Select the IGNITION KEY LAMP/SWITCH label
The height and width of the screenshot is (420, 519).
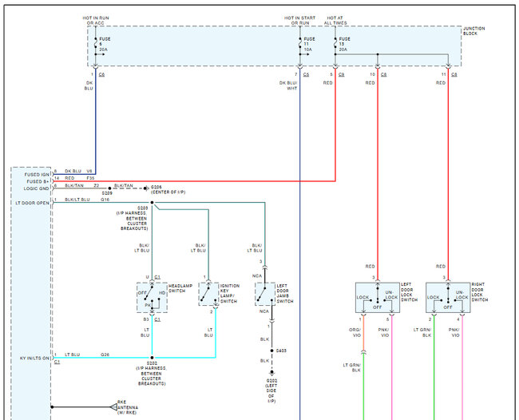[230, 293]
